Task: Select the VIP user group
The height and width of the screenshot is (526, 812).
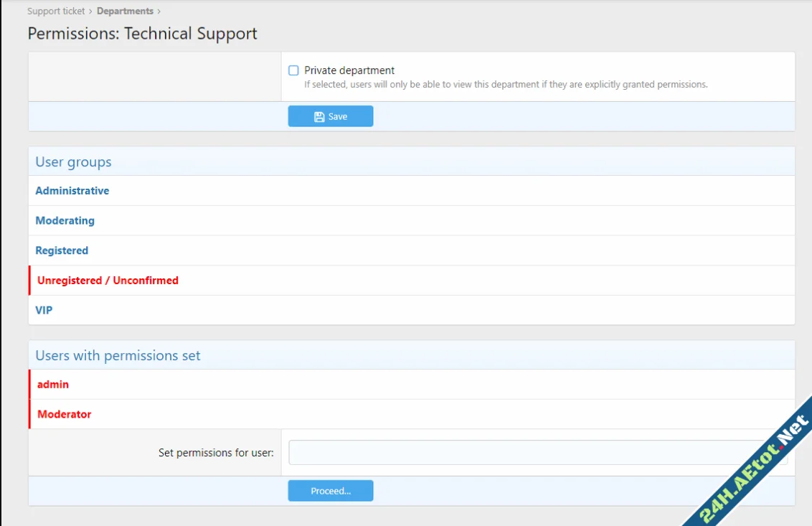Action: (x=44, y=311)
